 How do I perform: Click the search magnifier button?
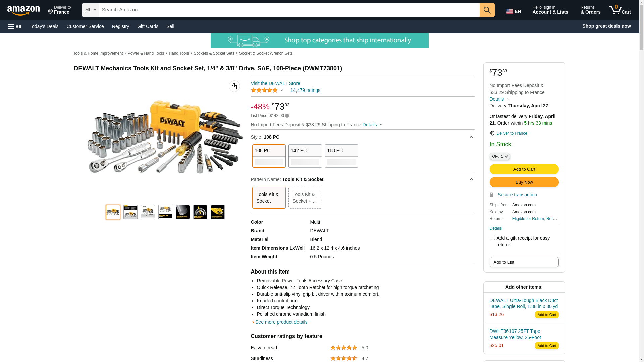[x=487, y=10]
